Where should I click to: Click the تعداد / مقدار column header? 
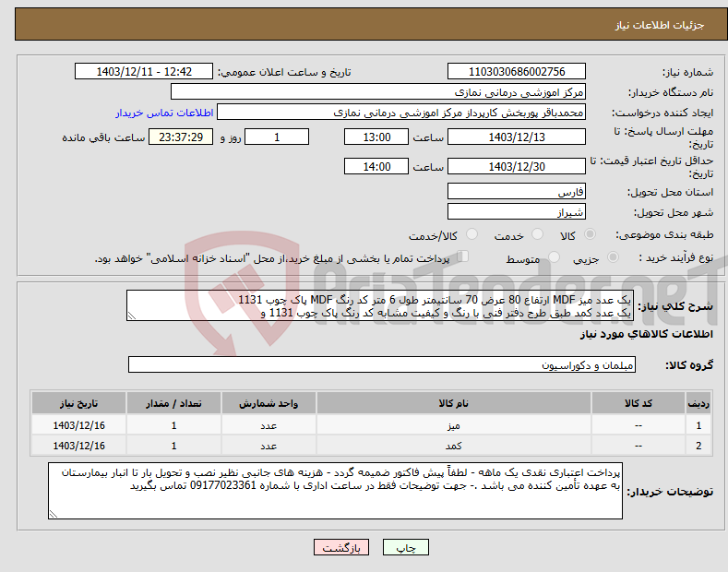173,403
